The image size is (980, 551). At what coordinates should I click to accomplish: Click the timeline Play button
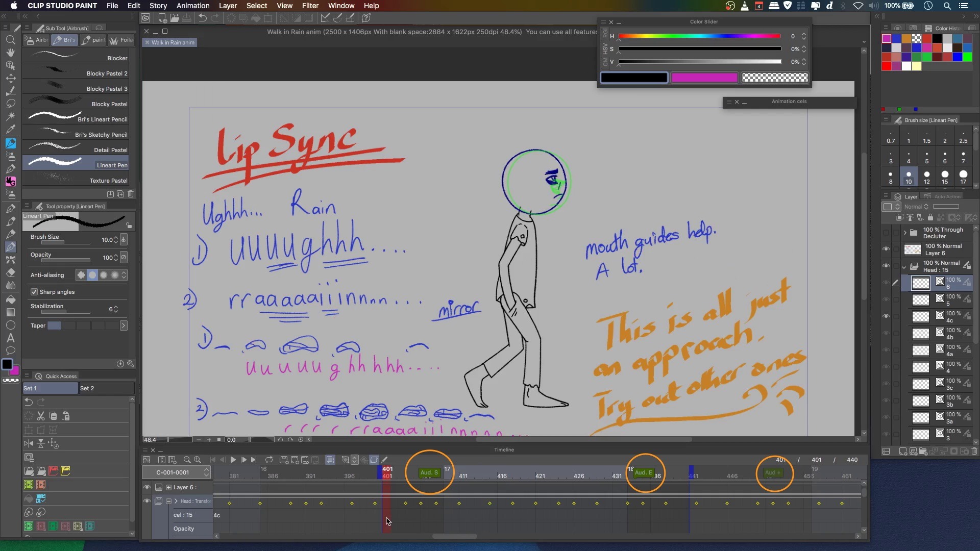pos(233,460)
